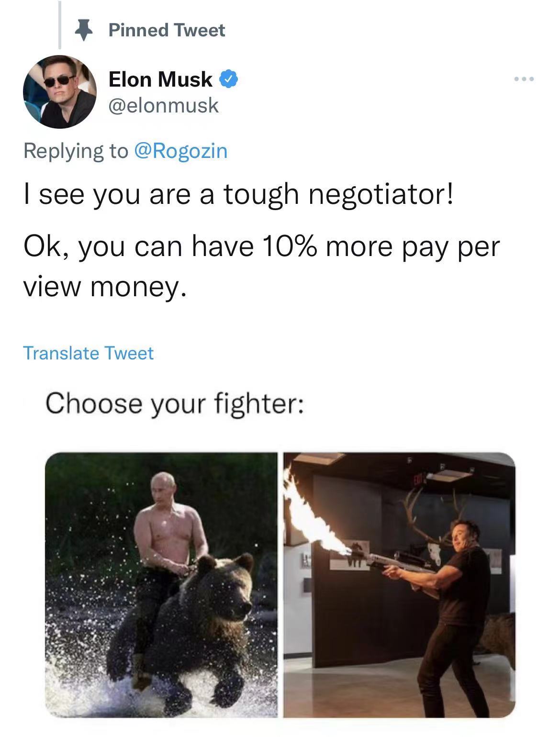Click the blue verified badge
The image size is (560, 737).
pyautogui.click(x=229, y=79)
